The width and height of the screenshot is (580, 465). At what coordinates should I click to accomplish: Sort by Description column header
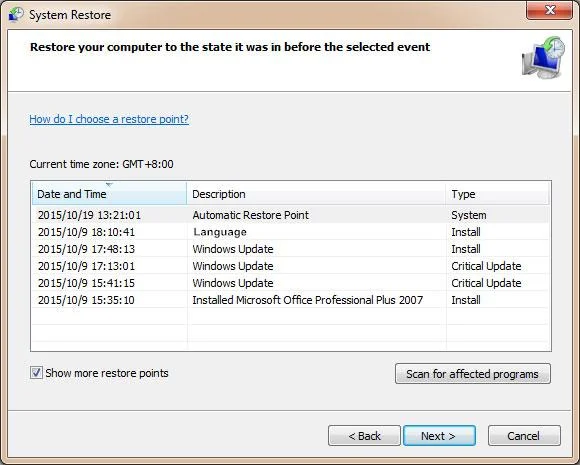pos(316,193)
